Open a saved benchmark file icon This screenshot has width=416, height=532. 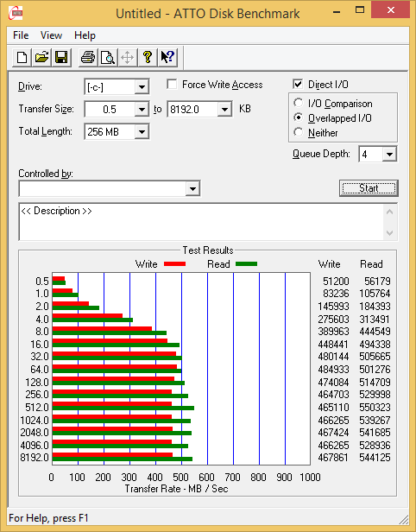(x=41, y=57)
